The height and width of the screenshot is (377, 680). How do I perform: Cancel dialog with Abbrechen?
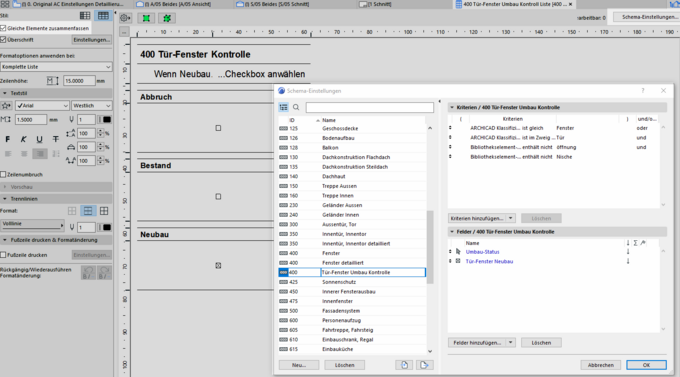click(601, 365)
